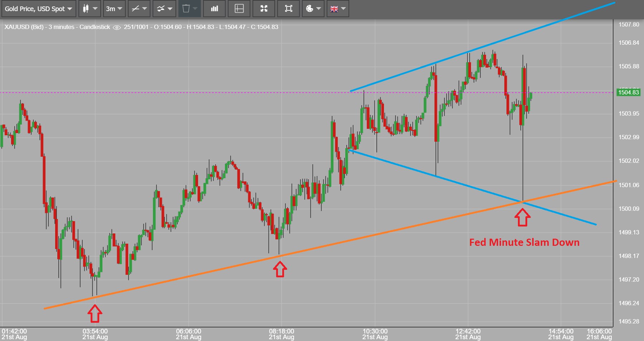Open the UK flag language dropdown

click(x=338, y=9)
